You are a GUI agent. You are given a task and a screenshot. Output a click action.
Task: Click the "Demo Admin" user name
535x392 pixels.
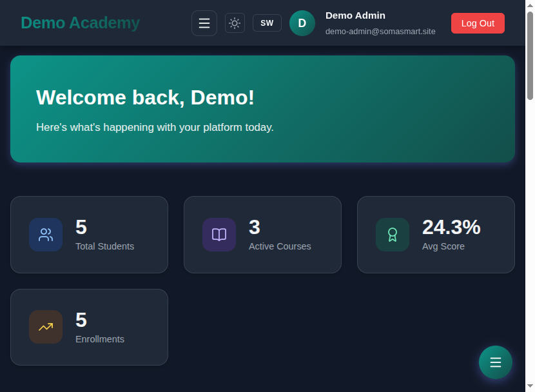355,15
